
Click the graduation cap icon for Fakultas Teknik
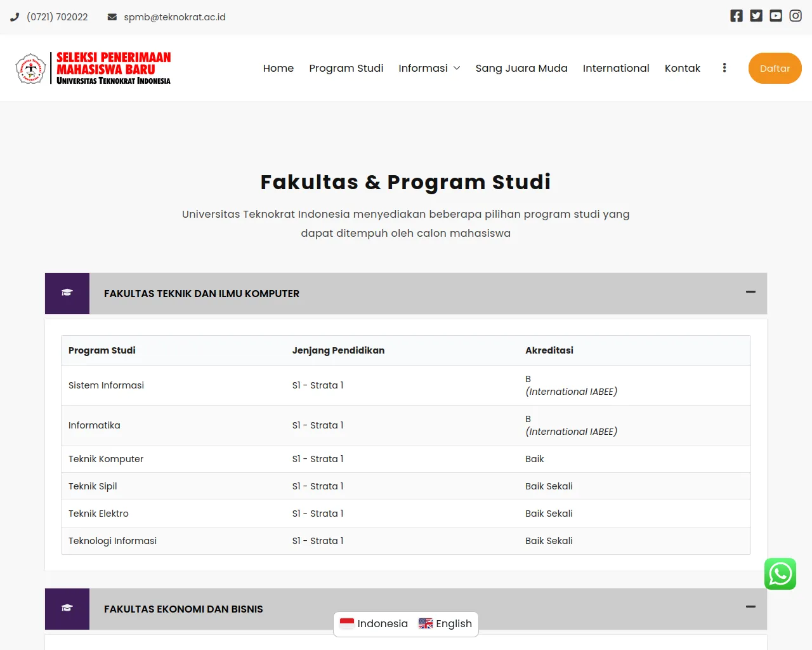[67, 293]
